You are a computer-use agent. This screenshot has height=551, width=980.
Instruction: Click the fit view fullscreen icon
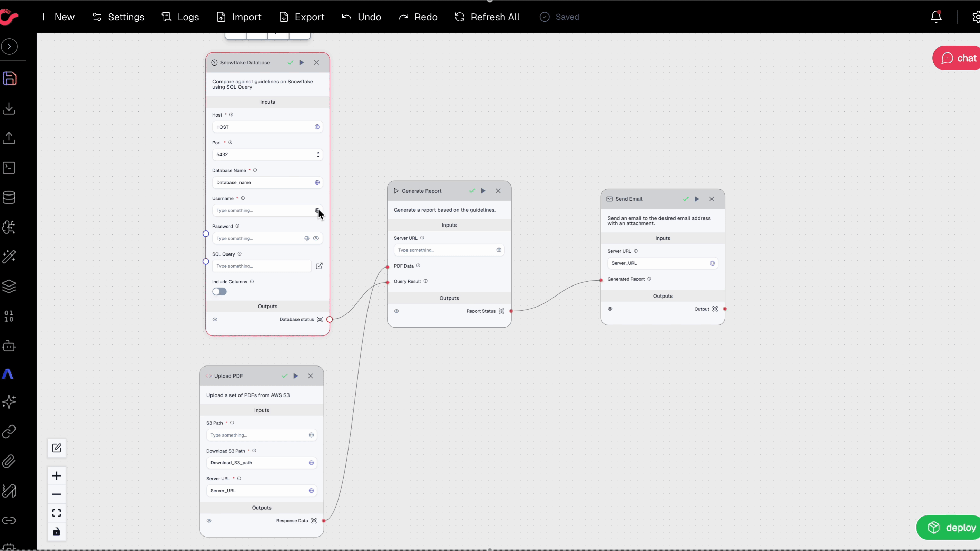pos(57,513)
